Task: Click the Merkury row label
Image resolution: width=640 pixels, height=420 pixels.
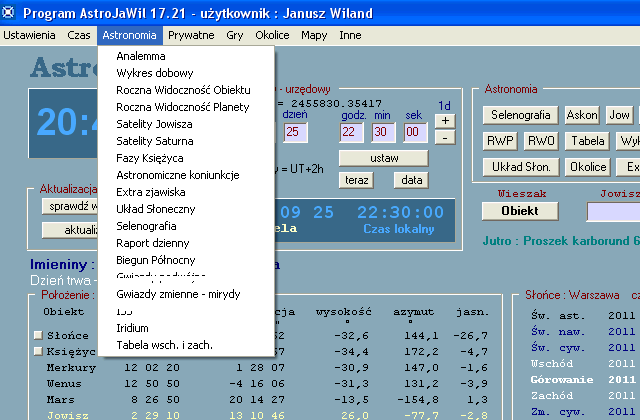Action: 71,367
